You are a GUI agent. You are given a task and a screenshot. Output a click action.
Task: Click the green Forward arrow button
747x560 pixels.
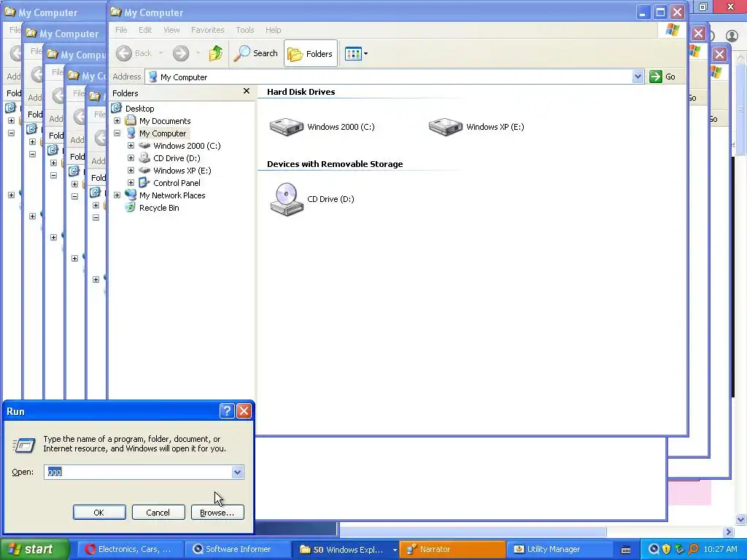pyautogui.click(x=181, y=53)
